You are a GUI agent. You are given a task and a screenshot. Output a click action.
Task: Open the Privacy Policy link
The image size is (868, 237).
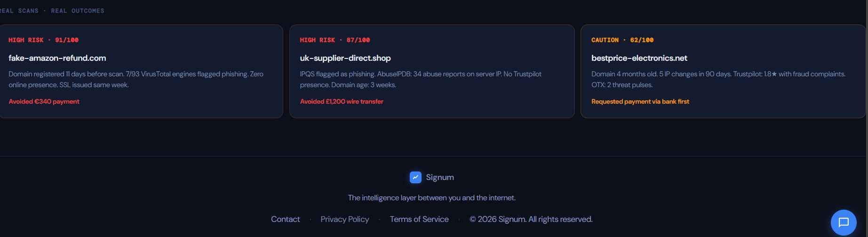point(344,219)
